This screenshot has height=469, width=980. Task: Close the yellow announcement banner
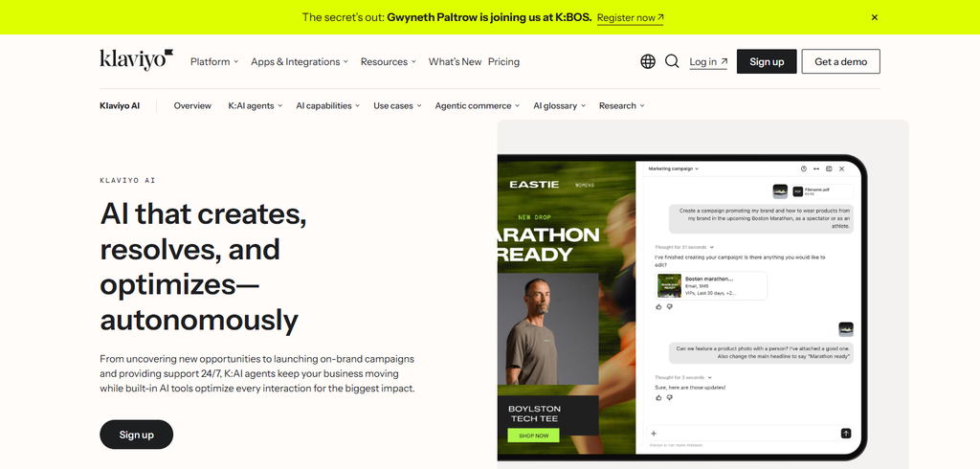point(875,17)
